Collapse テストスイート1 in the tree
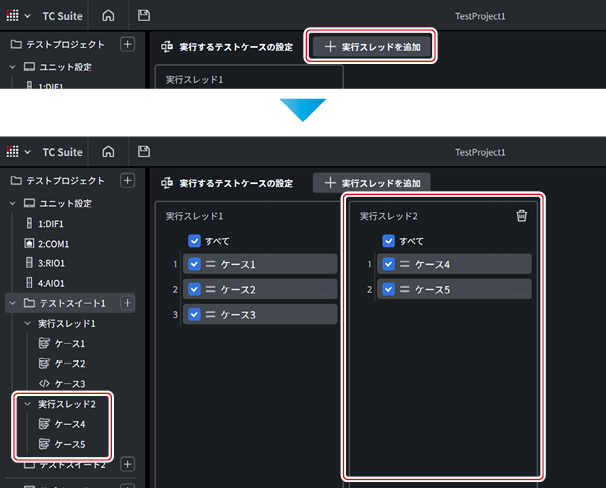This screenshot has height=488, width=606. [12, 303]
